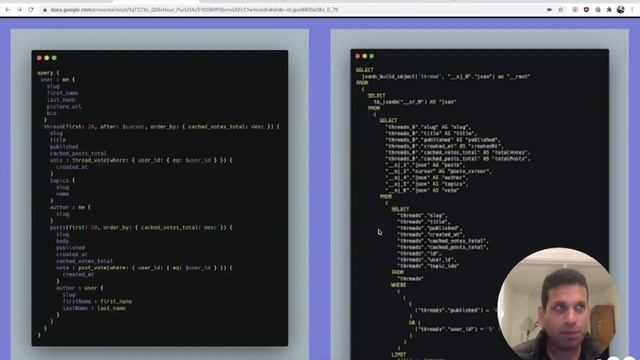Click the 'vote : post_vote(where' line

pos(144,268)
